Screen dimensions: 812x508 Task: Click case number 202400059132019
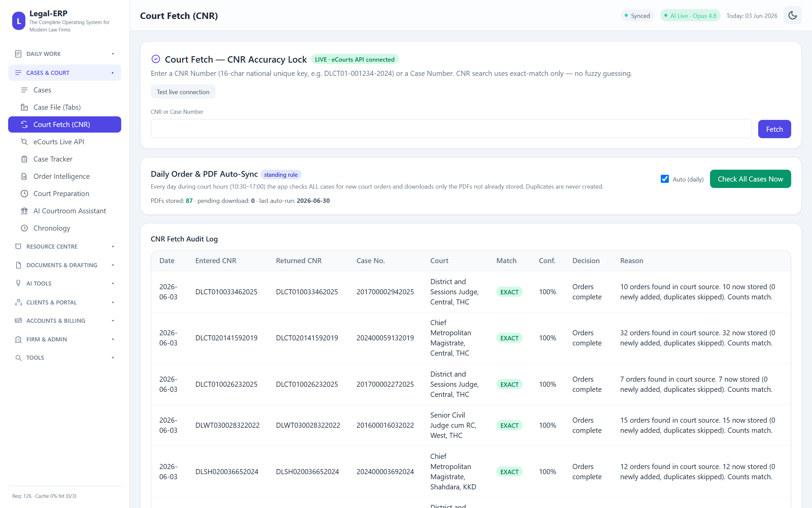[385, 338]
